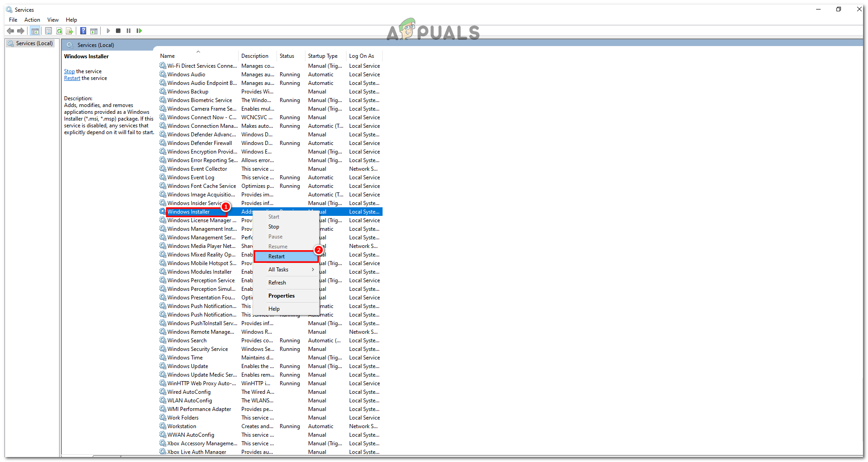Screen dimensions: 868x462
Task: Sort by the Name column header
Action: (167, 56)
